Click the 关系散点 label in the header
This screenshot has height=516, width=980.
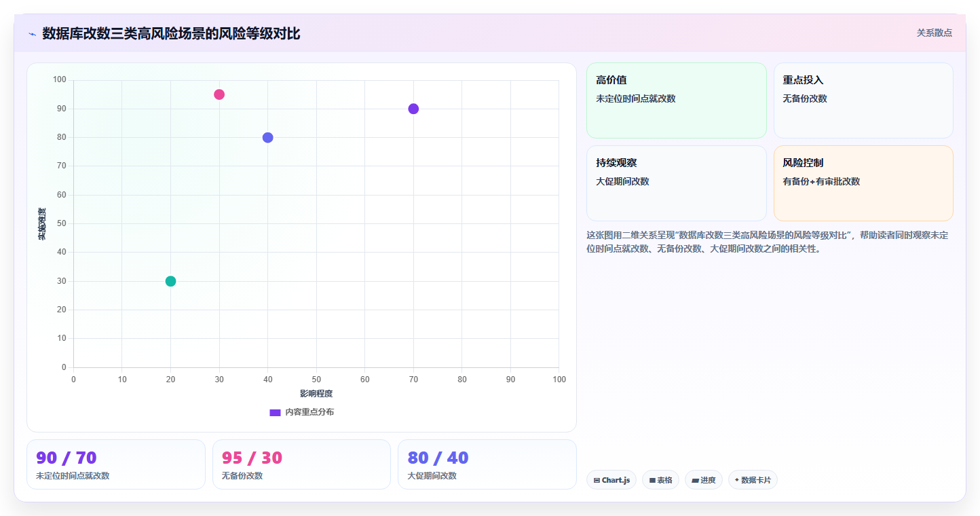[x=935, y=33]
